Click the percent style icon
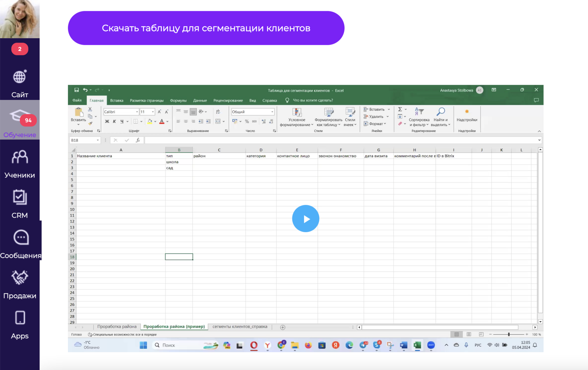Screen dimensions: 588x370 point(247,121)
